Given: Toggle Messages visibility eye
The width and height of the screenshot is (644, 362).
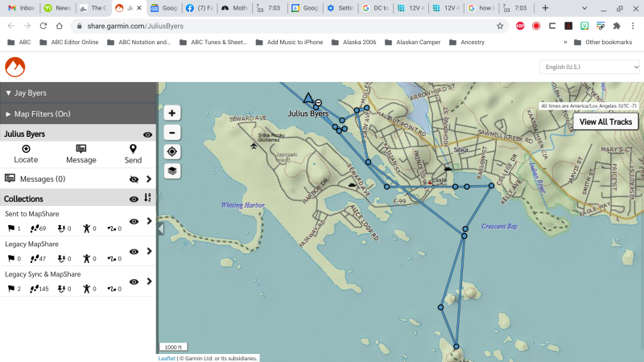Looking at the screenshot, I should point(134,179).
